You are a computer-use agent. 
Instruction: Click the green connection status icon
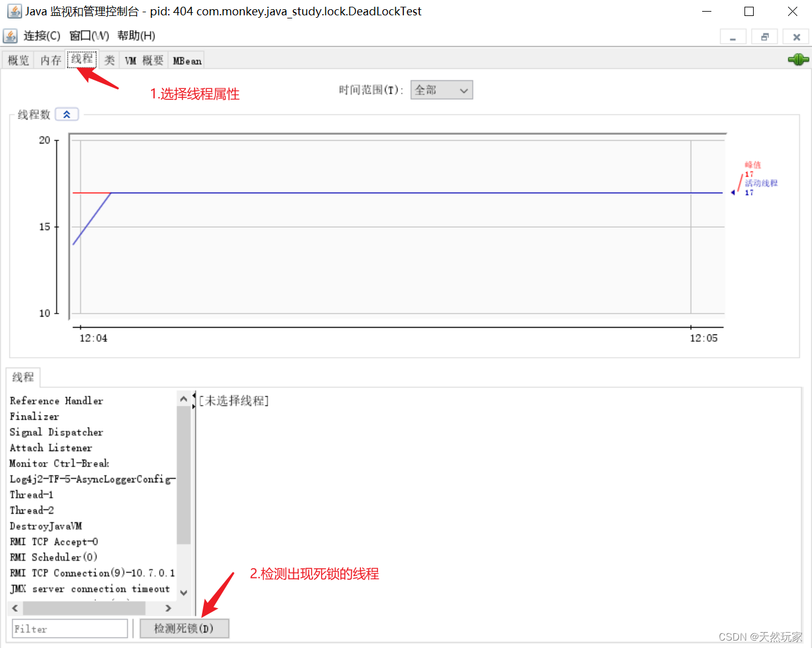(798, 60)
